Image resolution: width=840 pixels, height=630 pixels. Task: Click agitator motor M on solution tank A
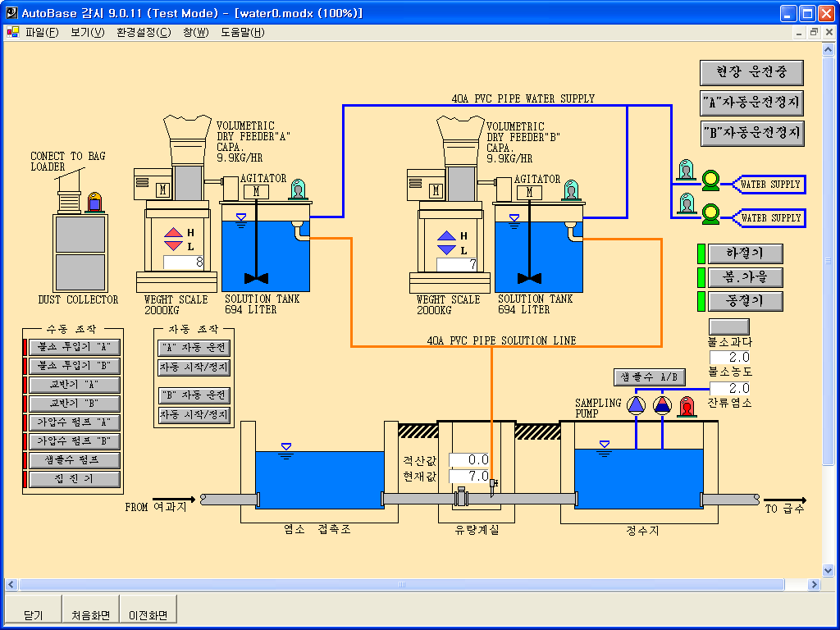click(x=257, y=191)
